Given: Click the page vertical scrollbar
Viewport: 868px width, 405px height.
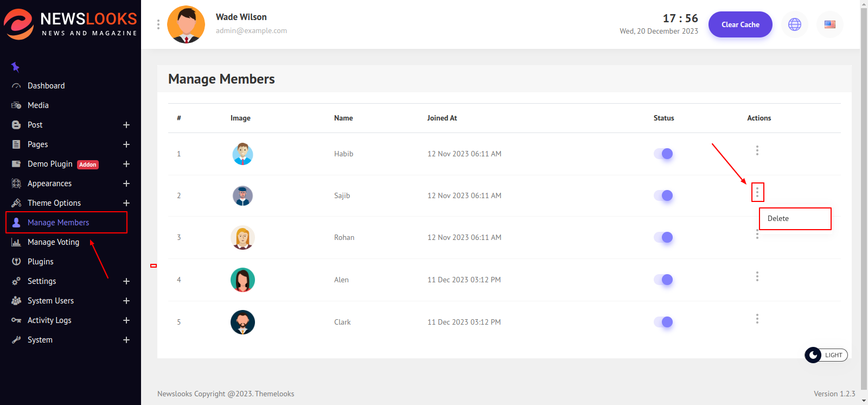Looking at the screenshot, I should tap(864, 190).
